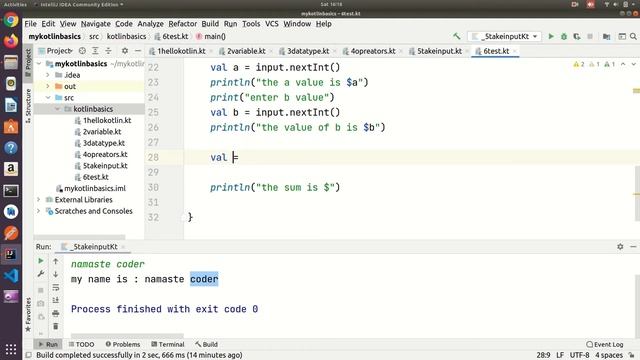This screenshot has height=360, width=640.
Task: Click main() breadcrumb in navigation bar
Action: point(211,36)
